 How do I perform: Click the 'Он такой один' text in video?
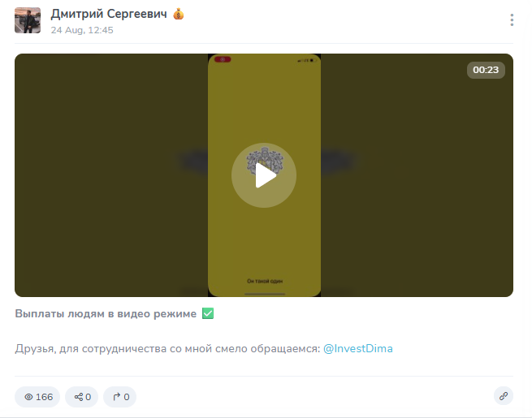tap(265, 281)
